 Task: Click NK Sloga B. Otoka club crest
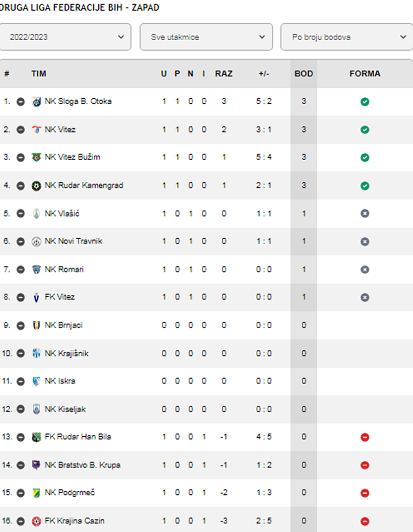[x=36, y=101]
